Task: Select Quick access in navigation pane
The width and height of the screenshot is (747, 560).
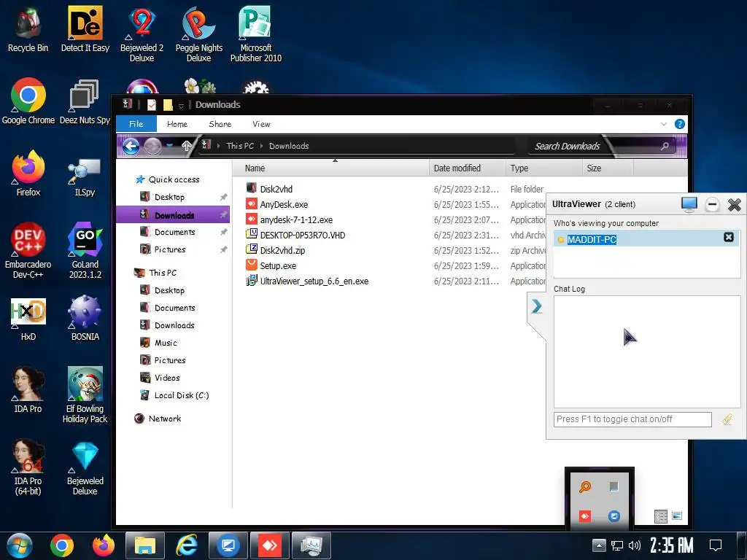Action: coord(174,179)
